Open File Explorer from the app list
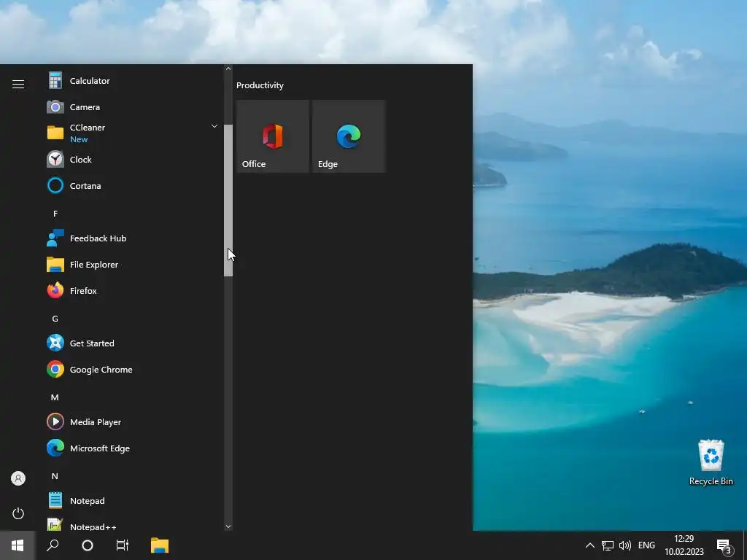This screenshot has height=560, width=747. 132,264
